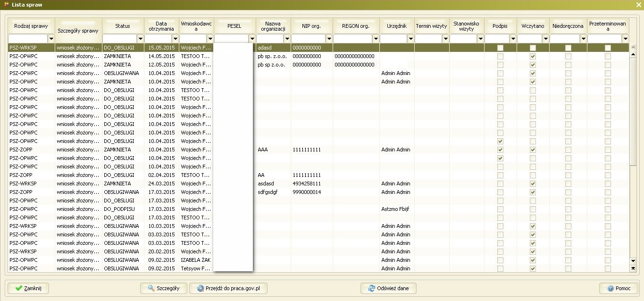Click the date cell '10.03.2015'
The height and width of the screenshot is (301, 644).
click(161, 226)
